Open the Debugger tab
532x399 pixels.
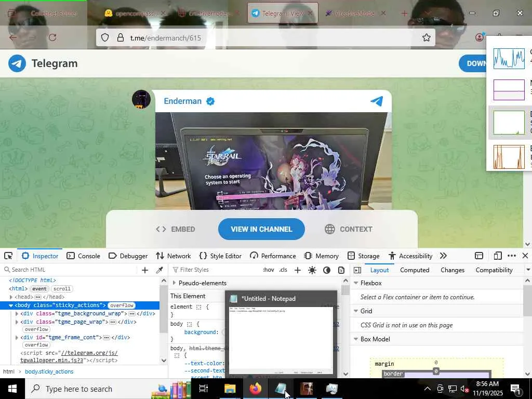(x=128, y=256)
